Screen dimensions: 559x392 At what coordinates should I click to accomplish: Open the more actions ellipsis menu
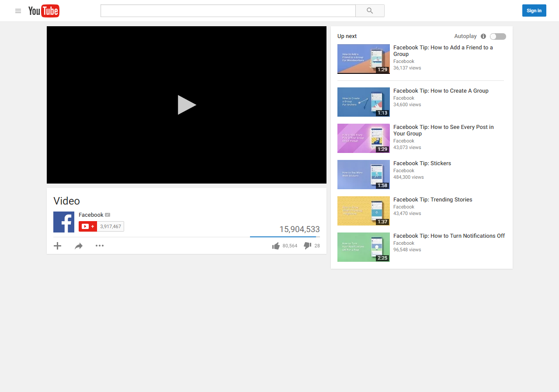[x=100, y=246]
